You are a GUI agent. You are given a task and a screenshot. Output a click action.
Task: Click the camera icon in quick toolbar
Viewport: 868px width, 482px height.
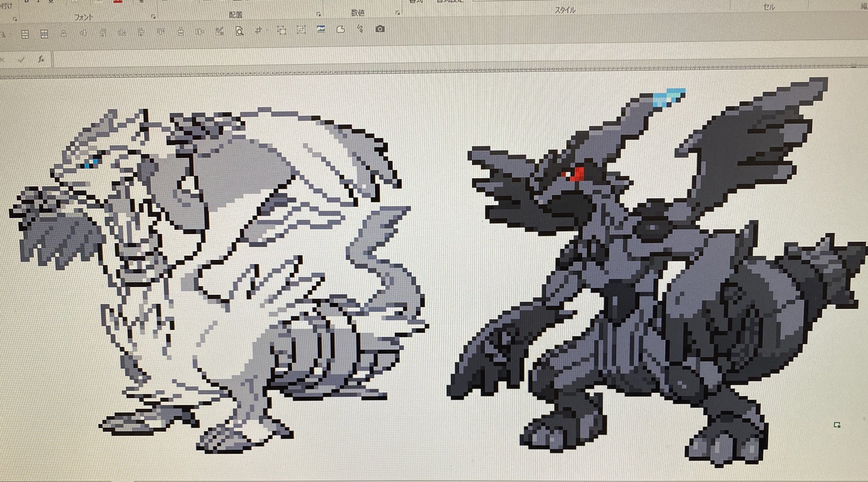pos(380,29)
